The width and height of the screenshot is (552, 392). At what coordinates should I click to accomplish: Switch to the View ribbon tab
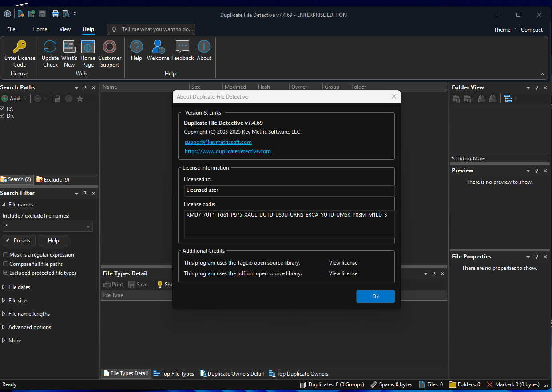point(65,29)
